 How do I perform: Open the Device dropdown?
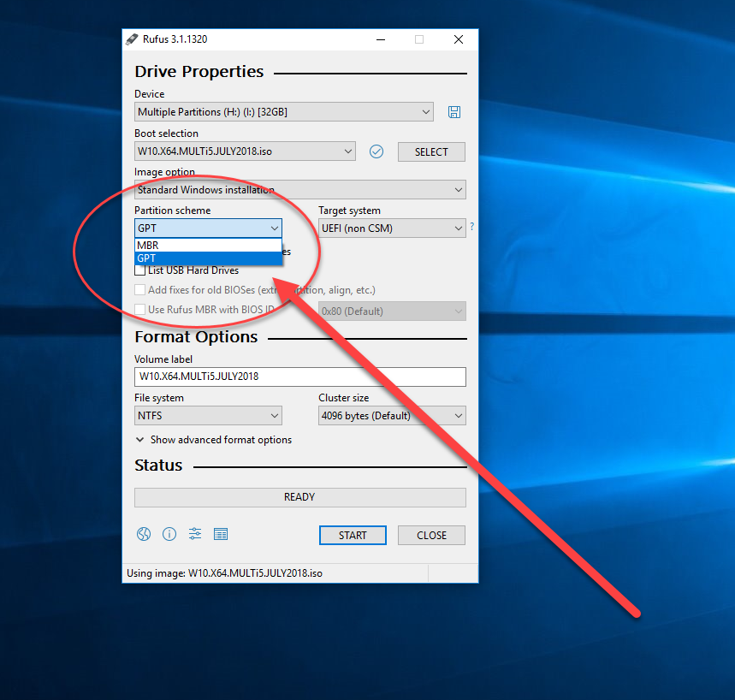coord(283,112)
